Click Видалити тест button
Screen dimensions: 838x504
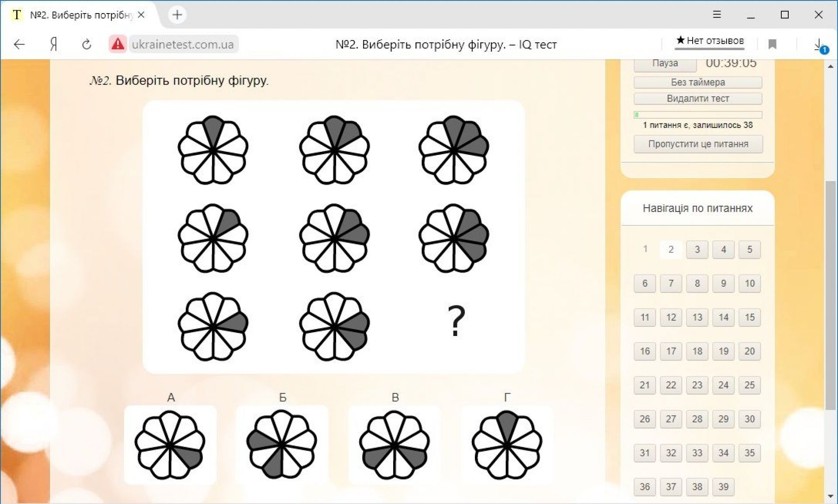(697, 99)
